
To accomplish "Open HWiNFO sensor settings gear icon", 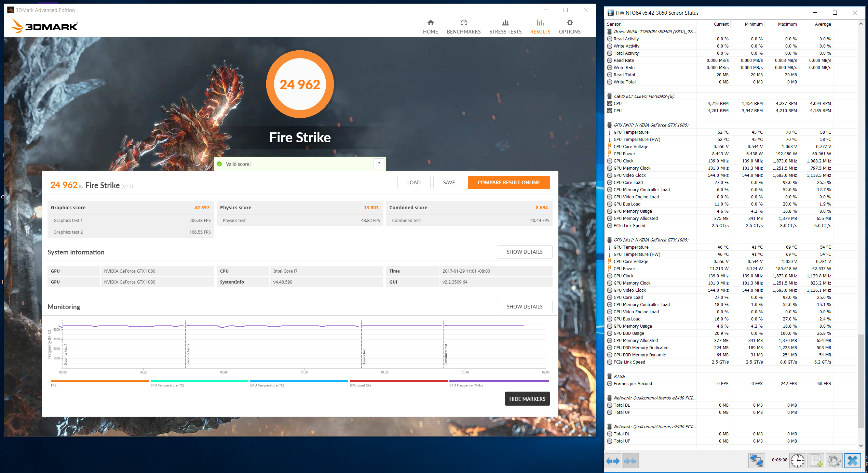I will (x=834, y=461).
